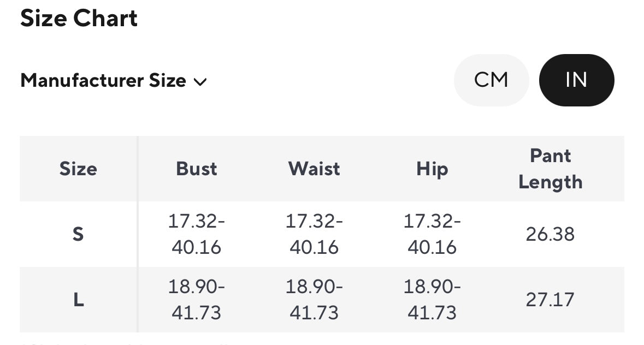Select the Bust value for size S

point(197,234)
